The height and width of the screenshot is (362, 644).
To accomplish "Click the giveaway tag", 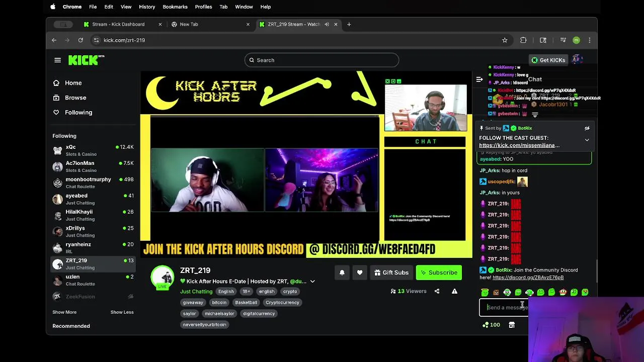I will pos(193,303).
